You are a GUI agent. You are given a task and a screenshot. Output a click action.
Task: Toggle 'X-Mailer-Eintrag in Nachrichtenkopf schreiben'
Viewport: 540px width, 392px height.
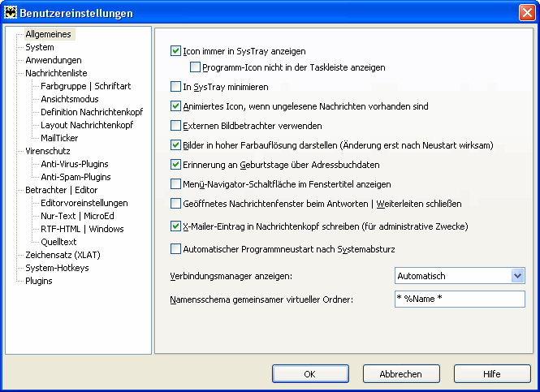tap(175, 226)
